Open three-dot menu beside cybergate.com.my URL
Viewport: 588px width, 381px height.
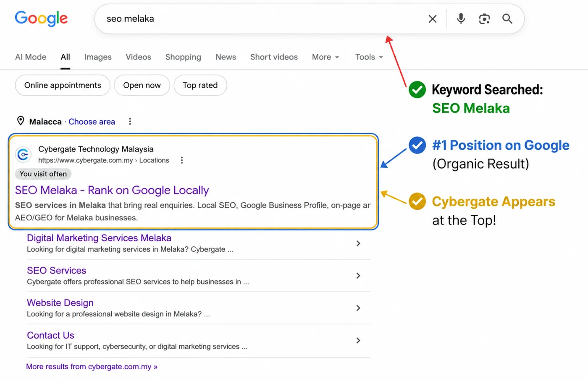[x=181, y=160]
